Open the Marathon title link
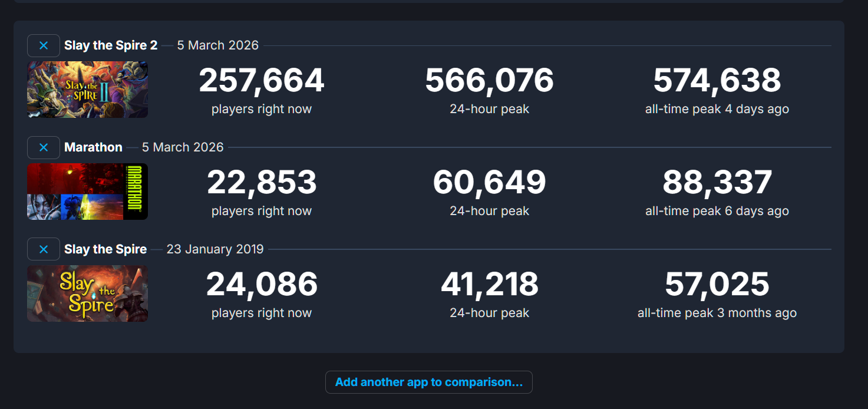Screen dimensions: 868x409 [93, 147]
